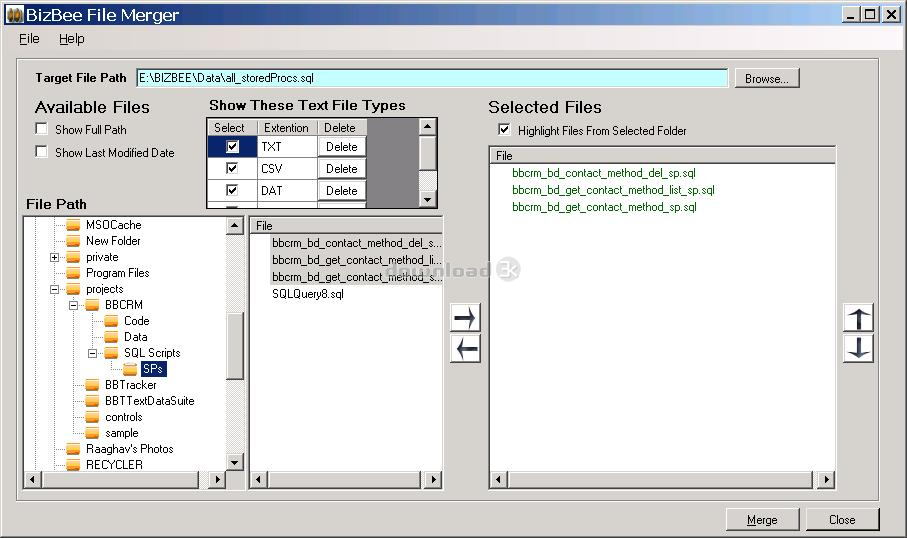The image size is (907, 538).
Task: Click file types list scroll-up arrow
Action: point(427,127)
